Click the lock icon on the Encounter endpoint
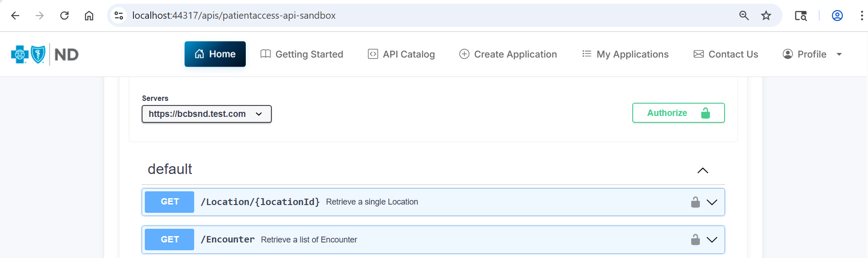868x258 pixels. point(695,240)
